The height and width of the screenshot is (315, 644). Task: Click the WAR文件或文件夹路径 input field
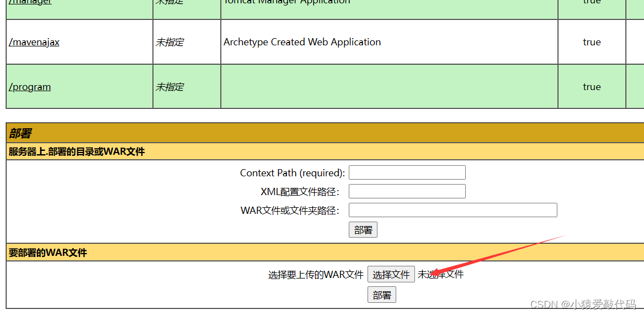tap(453, 210)
